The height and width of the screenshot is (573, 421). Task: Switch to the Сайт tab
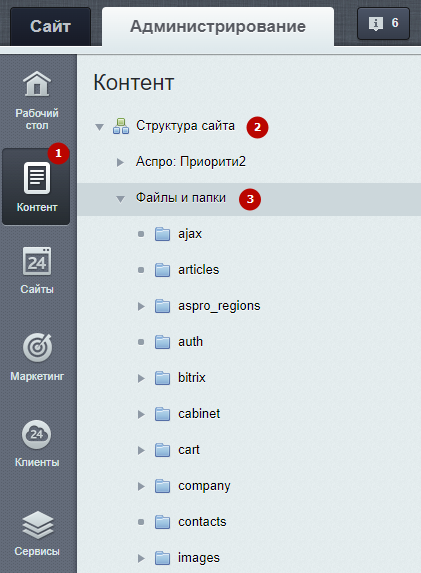click(50, 26)
